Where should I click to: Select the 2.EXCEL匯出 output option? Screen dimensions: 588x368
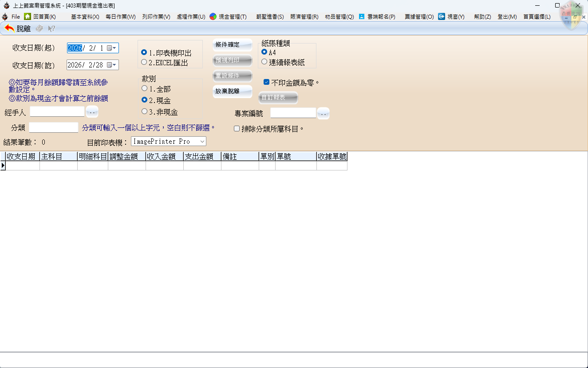(144, 63)
